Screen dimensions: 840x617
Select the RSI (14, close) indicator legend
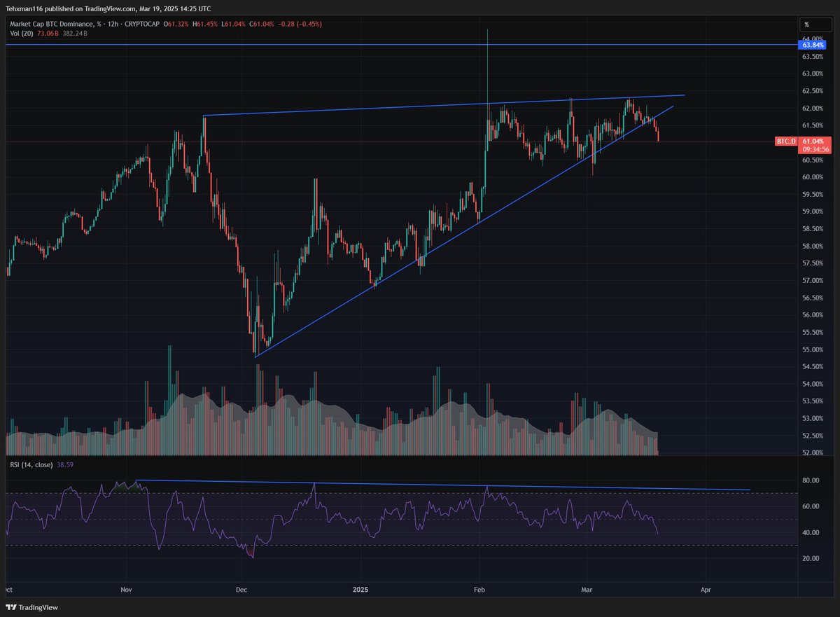(32, 464)
